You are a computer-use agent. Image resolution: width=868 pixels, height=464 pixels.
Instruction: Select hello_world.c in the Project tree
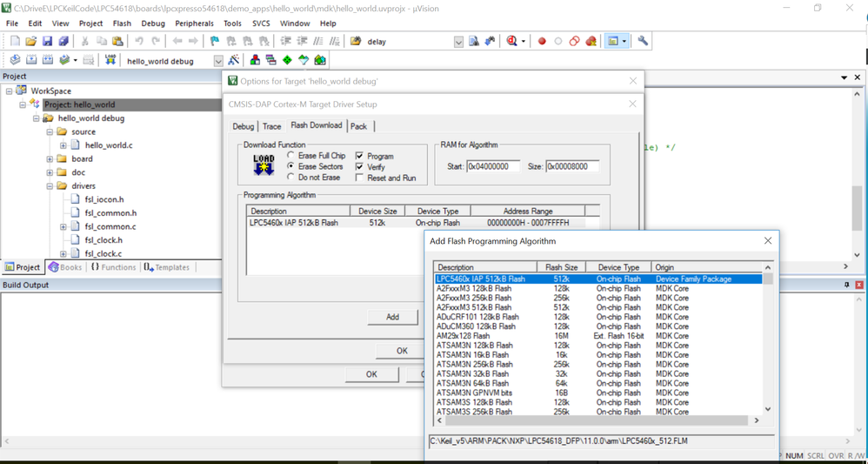point(109,145)
